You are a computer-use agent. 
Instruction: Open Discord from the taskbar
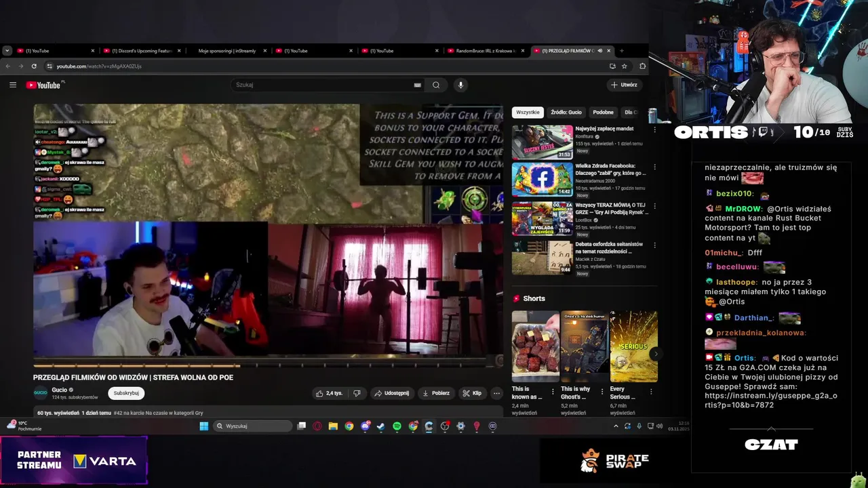(365, 426)
